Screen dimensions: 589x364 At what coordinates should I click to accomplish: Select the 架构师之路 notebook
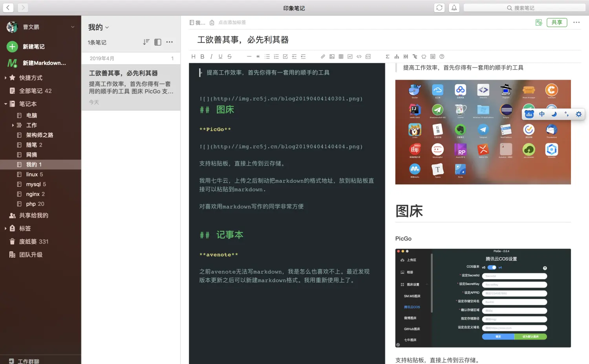40,135
